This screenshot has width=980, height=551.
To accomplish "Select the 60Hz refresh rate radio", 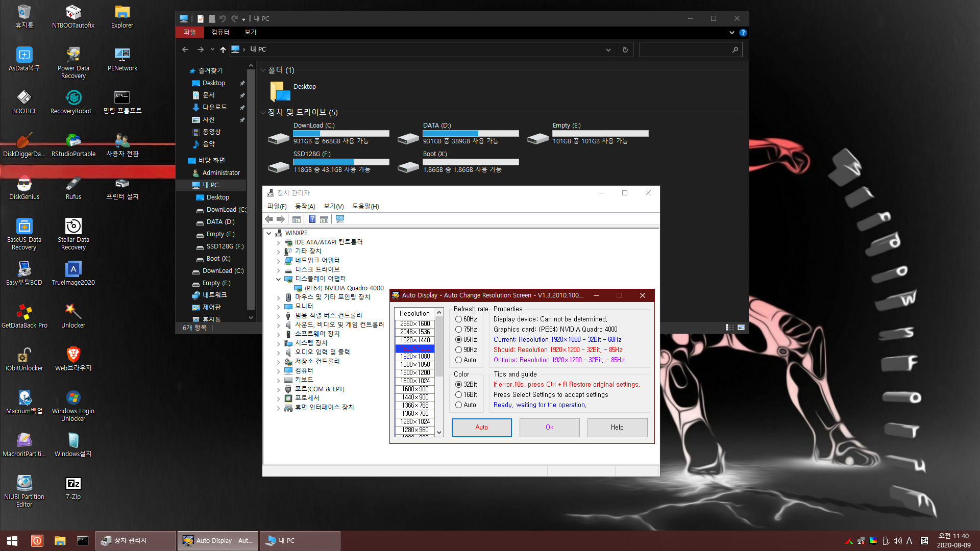I will click(465, 319).
